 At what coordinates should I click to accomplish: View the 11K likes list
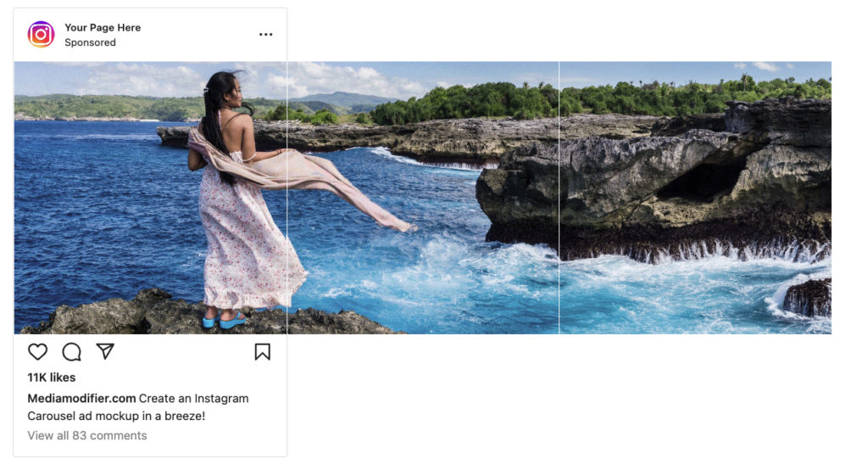(52, 378)
